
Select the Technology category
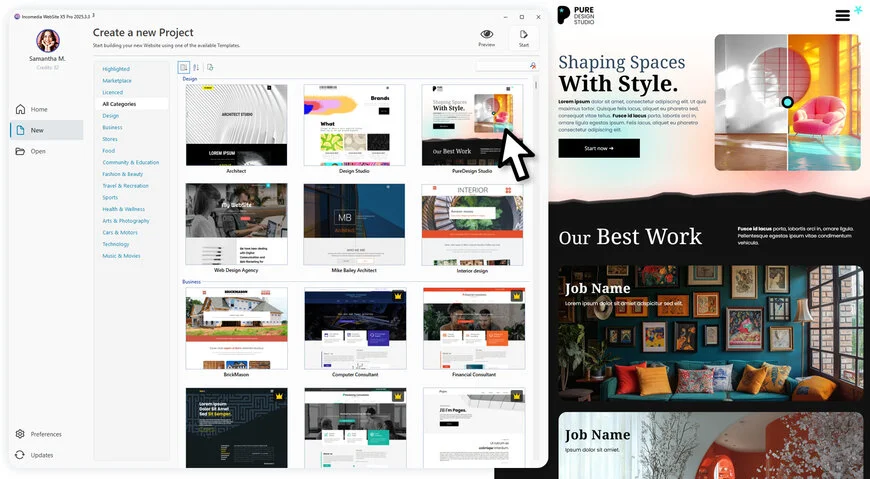pyautogui.click(x=115, y=244)
